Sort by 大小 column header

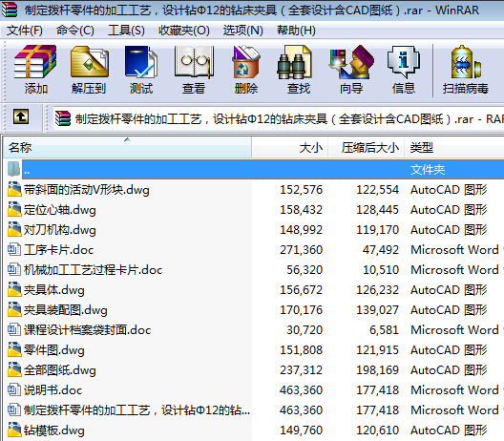click(x=289, y=148)
